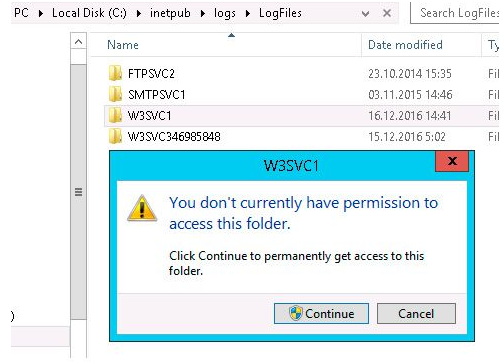Click the W3SVC1 folder icon
The image size is (504, 362).
(115, 115)
